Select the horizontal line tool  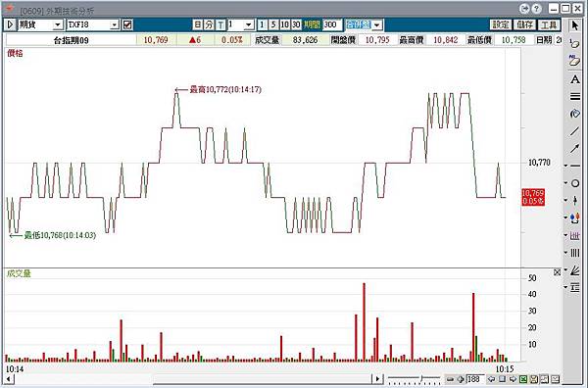point(575,166)
